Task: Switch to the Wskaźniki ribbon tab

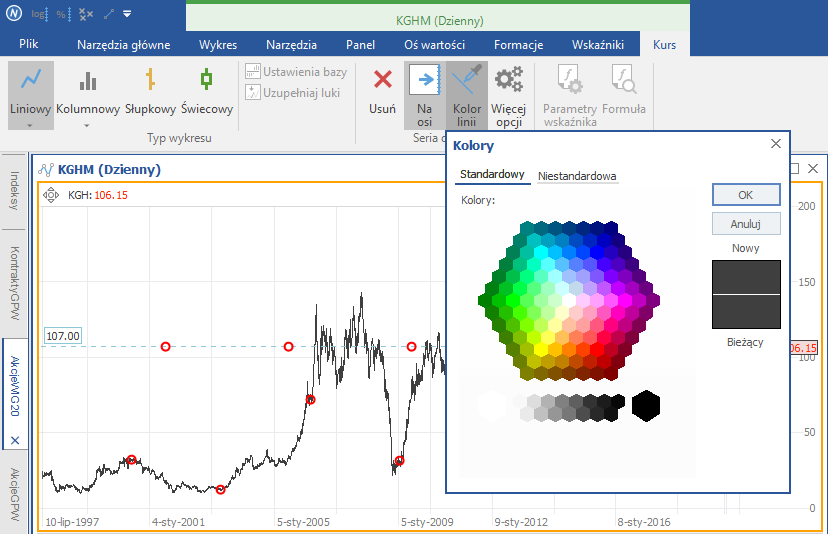Action: pyautogui.click(x=598, y=45)
